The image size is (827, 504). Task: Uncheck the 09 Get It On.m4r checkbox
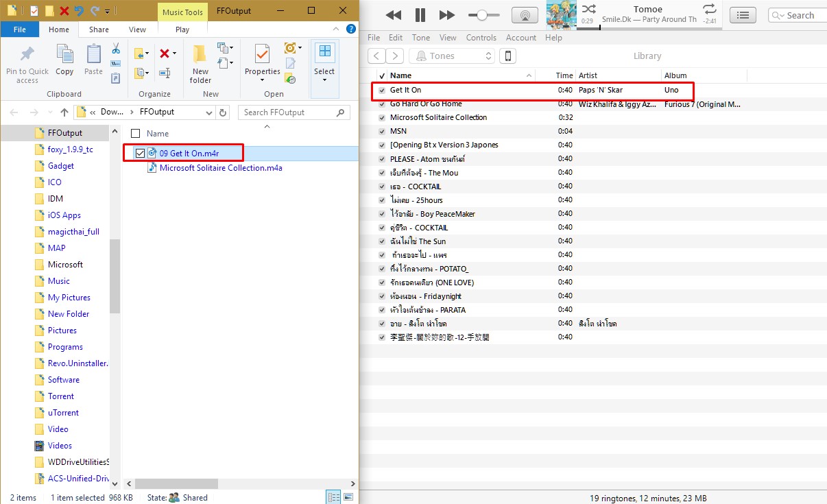(x=141, y=153)
